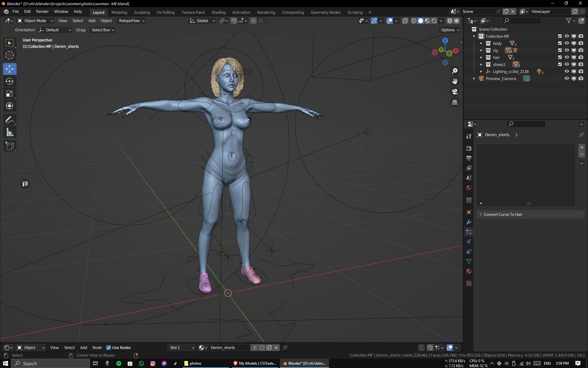Image resolution: width=588 pixels, height=368 pixels.
Task: Select the Select Box tool
Action: pos(9,43)
